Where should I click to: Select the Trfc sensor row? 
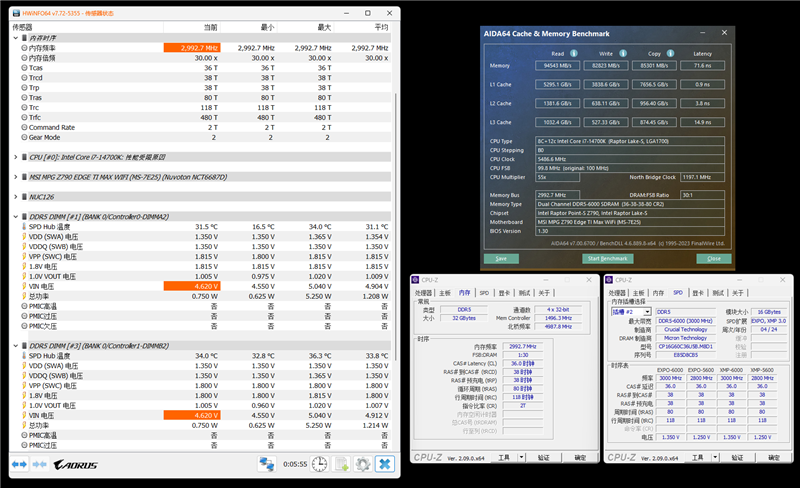(x=201, y=117)
